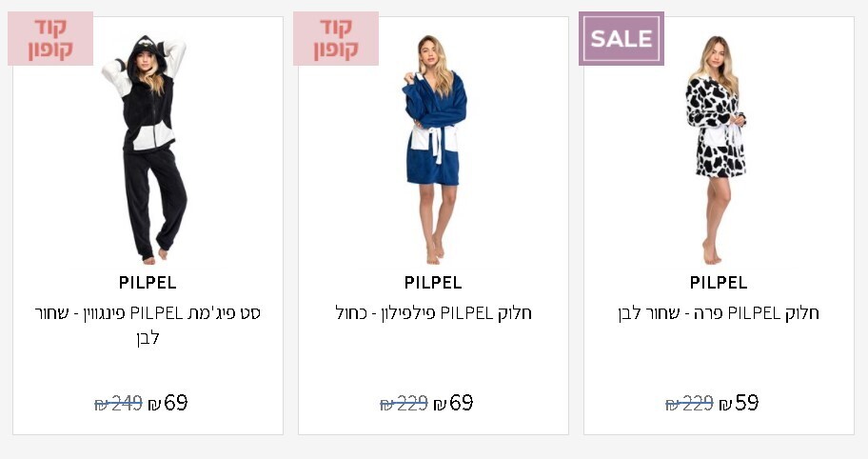Image resolution: width=868 pixels, height=459 pixels.
Task: Click the 69 ₪ price on blue robe
Action: (454, 403)
